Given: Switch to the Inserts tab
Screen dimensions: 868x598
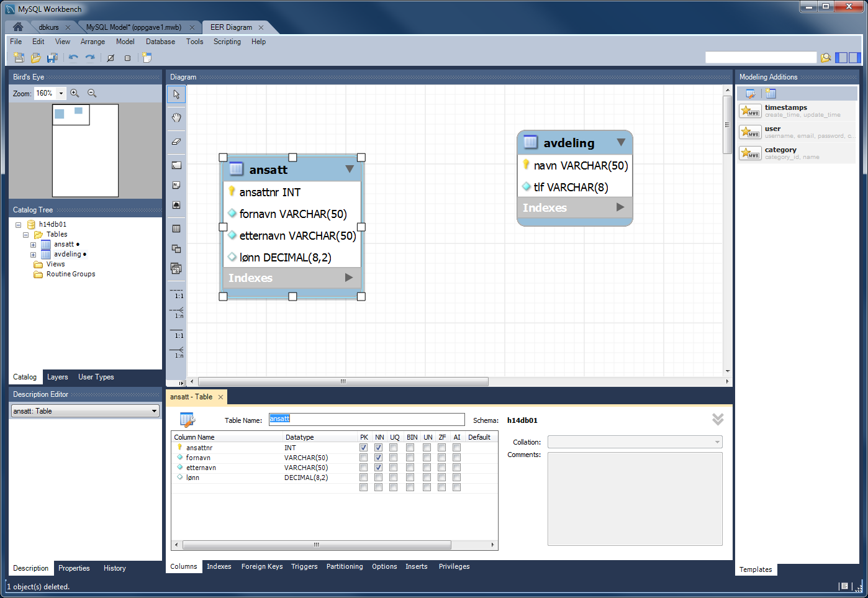Looking at the screenshot, I should [417, 566].
